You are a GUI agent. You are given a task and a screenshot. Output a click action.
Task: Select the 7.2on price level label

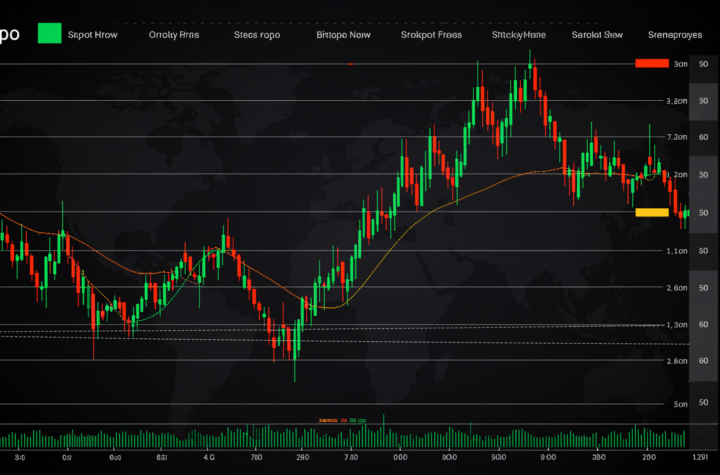click(676, 137)
